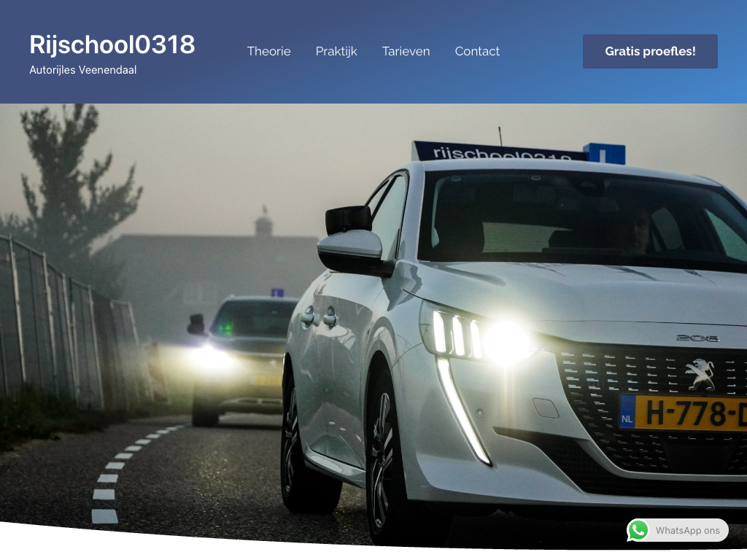Click the WhatsApp ons label

687,531
